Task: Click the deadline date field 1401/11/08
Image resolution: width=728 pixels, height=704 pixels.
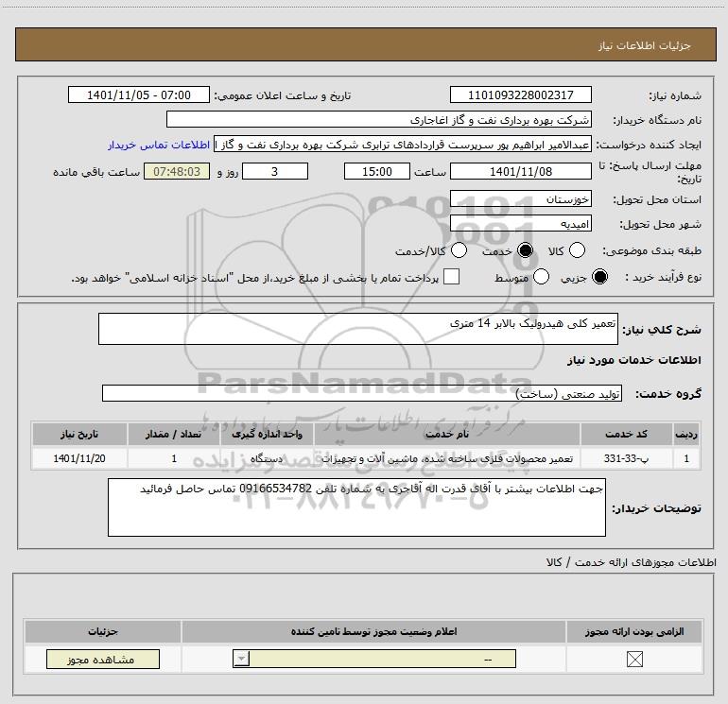Action: tap(520, 171)
